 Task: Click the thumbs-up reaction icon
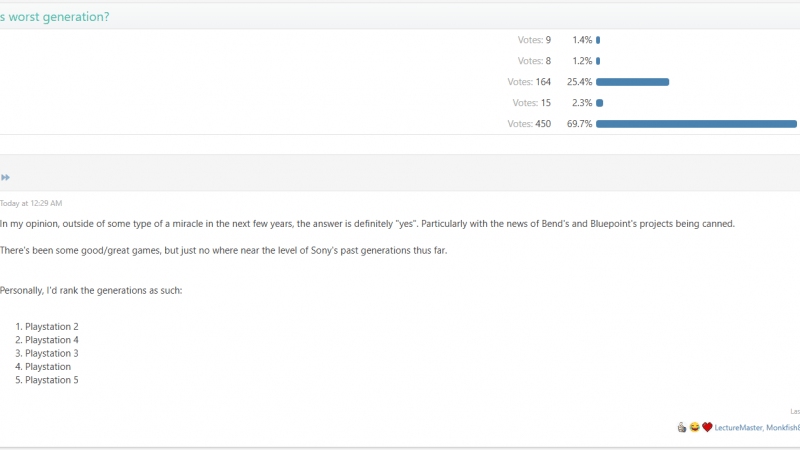pyautogui.click(x=682, y=428)
